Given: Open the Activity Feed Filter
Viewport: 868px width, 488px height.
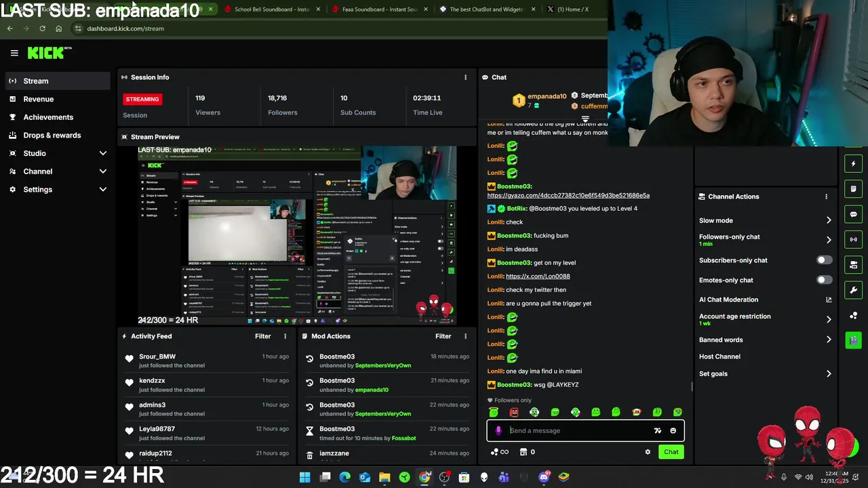Looking at the screenshot, I should 262,336.
